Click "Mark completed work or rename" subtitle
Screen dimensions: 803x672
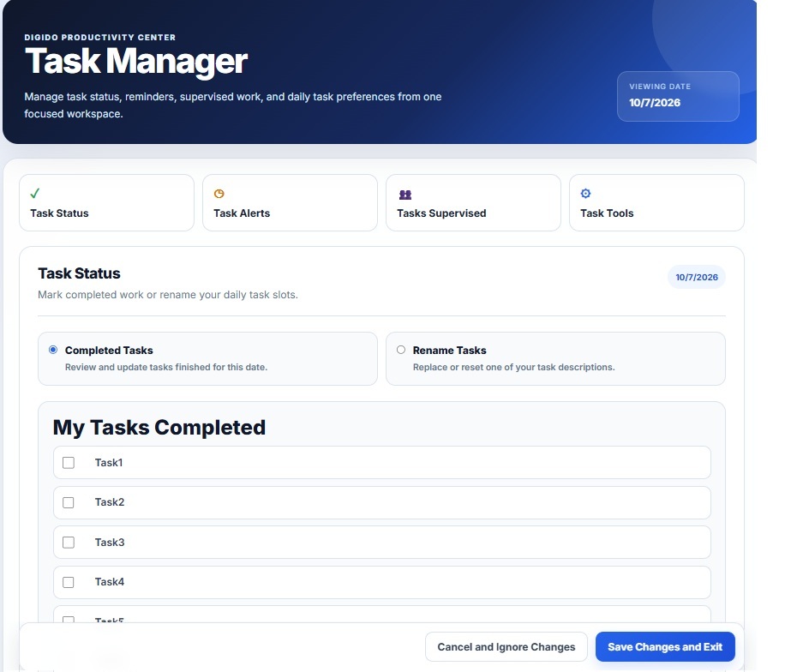pos(168,295)
